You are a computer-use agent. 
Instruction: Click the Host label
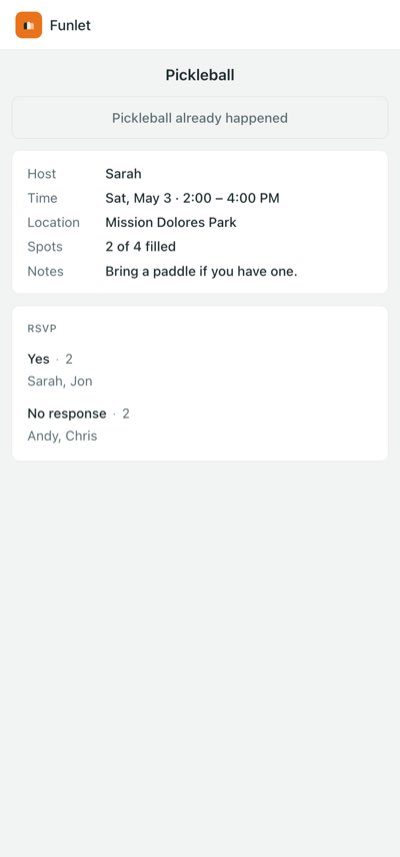click(x=42, y=174)
